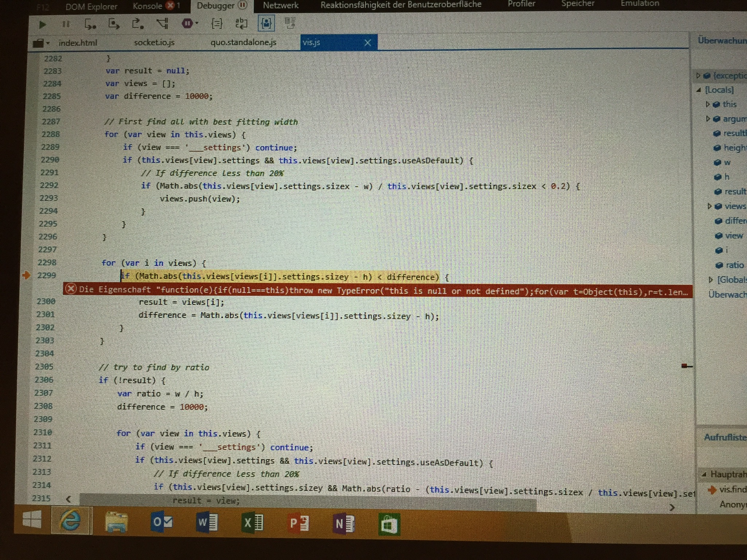The image size is (747, 560).
Task: Click the break on new worker icon
Action: pos(162,24)
